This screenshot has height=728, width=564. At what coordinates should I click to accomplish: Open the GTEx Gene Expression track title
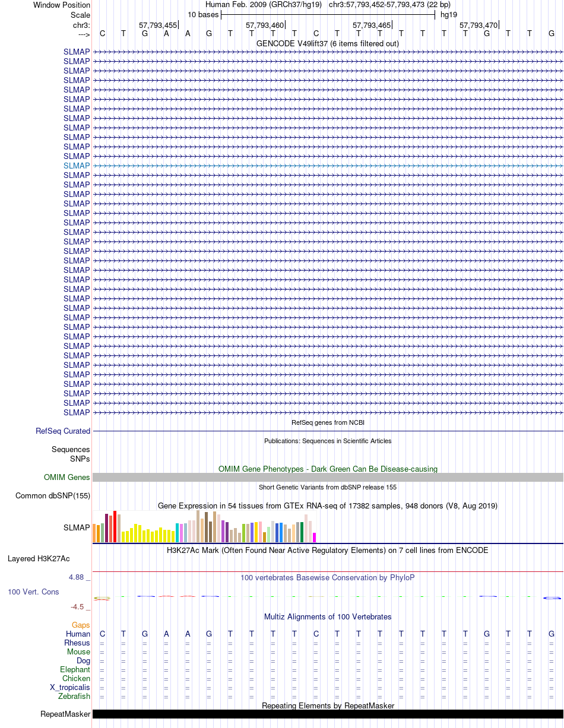coord(328,506)
